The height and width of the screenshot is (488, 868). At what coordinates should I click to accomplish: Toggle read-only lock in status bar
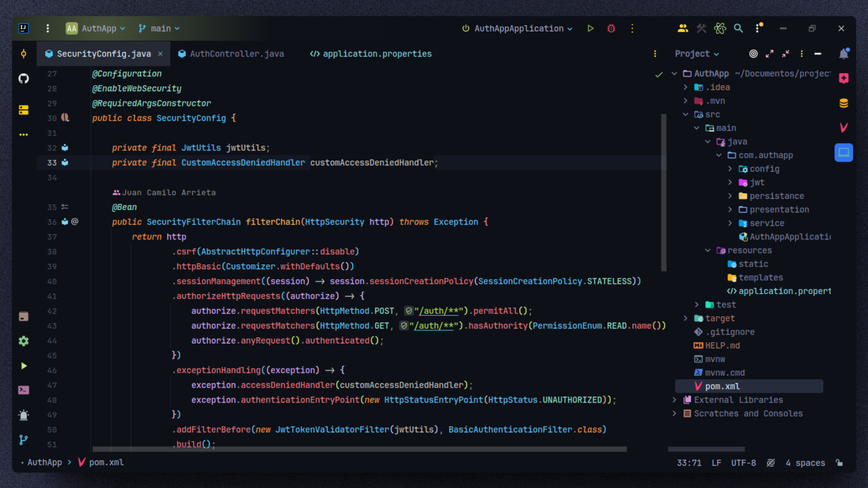[839, 463]
